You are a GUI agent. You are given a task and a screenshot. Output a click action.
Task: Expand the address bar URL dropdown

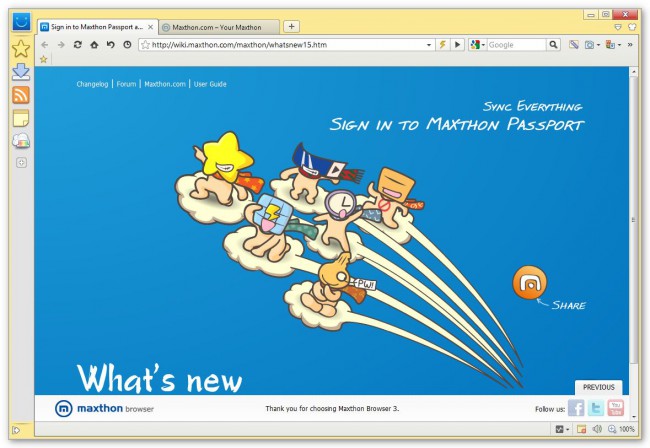(429, 45)
